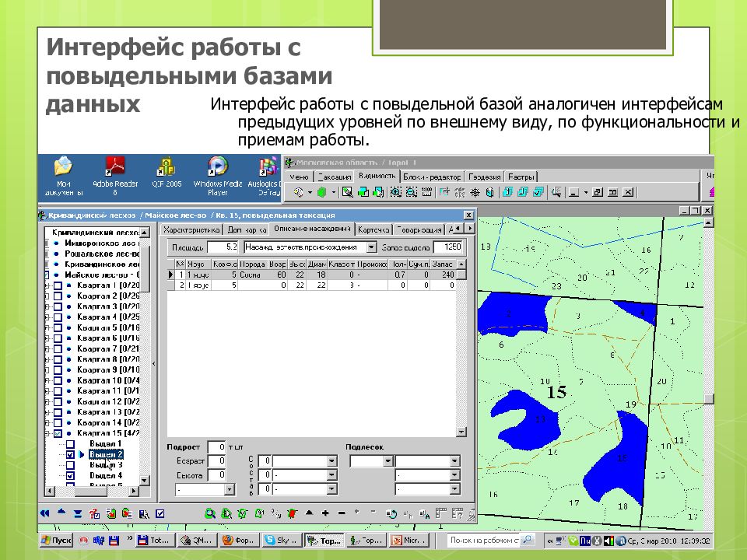747x560 pixels.
Task: Open first Состав species dropdown
Action: pos(331,461)
